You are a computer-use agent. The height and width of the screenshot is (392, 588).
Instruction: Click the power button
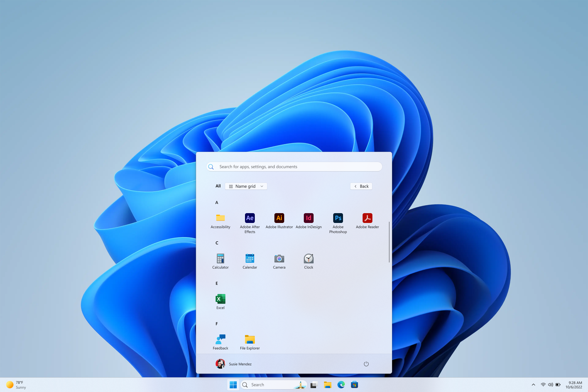(x=366, y=364)
